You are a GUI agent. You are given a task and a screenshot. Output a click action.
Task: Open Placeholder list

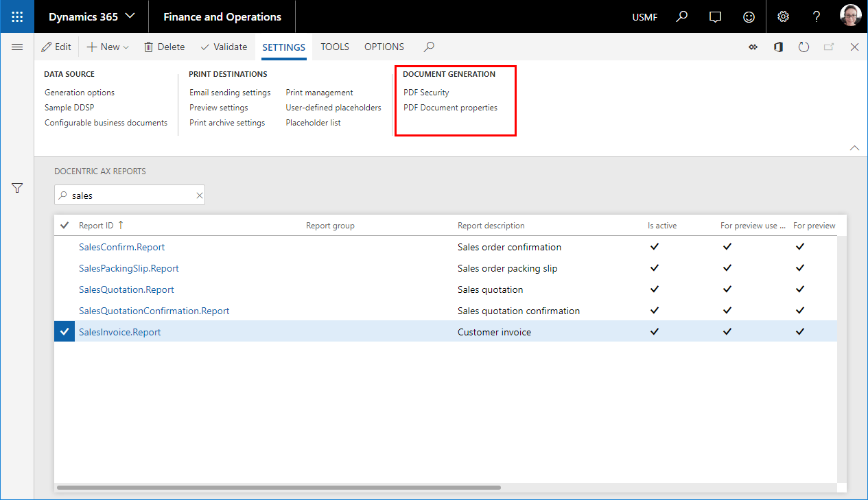point(314,123)
